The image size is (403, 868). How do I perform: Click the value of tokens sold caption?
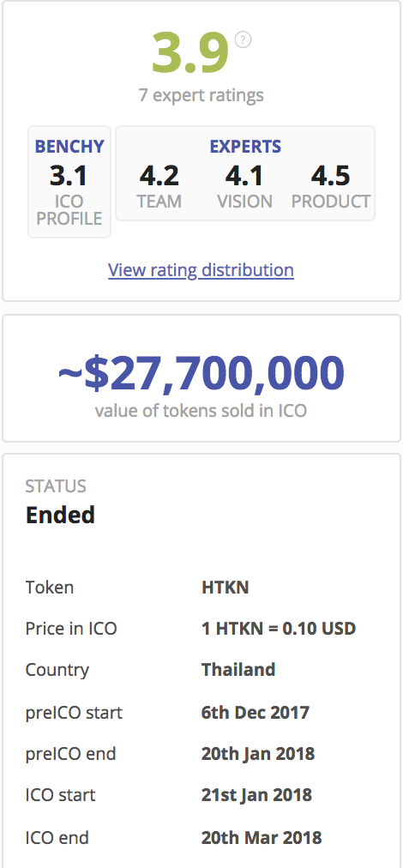tap(201, 411)
